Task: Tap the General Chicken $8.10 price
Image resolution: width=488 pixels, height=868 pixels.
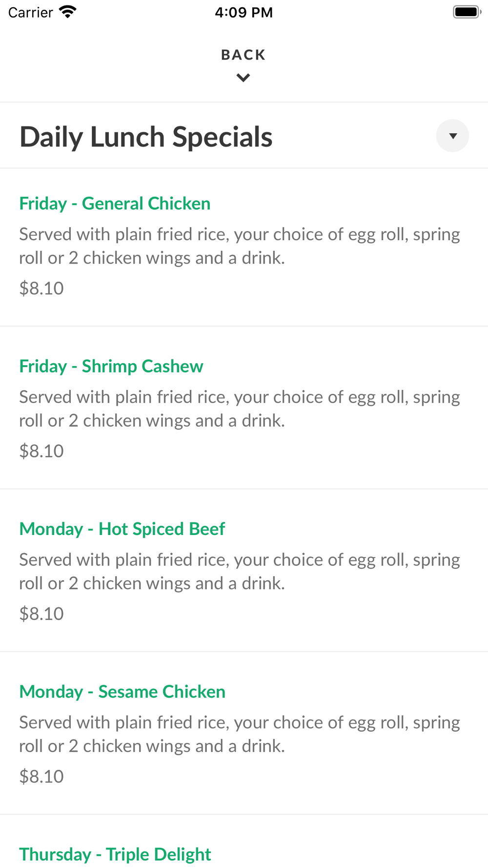Action: (x=41, y=289)
